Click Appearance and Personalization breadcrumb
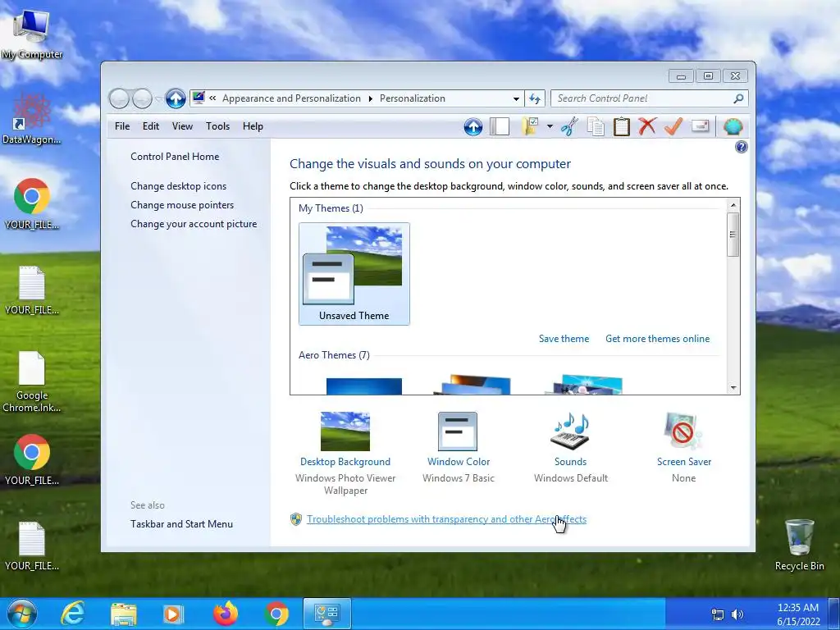 (x=291, y=98)
